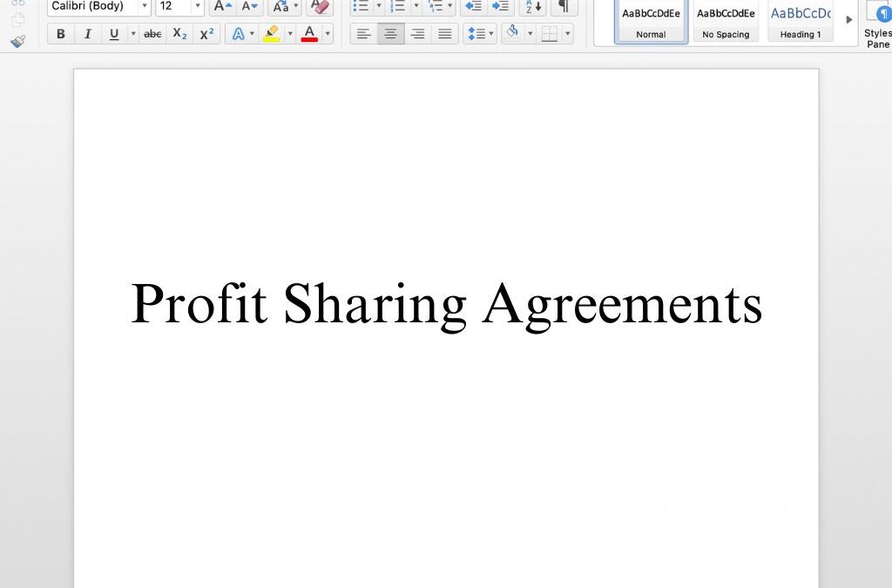The image size is (892, 588).
Task: Open the multilevel list dropdown arrow
Action: point(450,7)
